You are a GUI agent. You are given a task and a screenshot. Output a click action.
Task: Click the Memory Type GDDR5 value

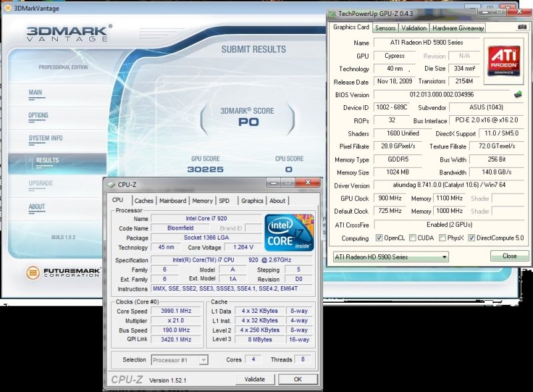tap(398, 159)
